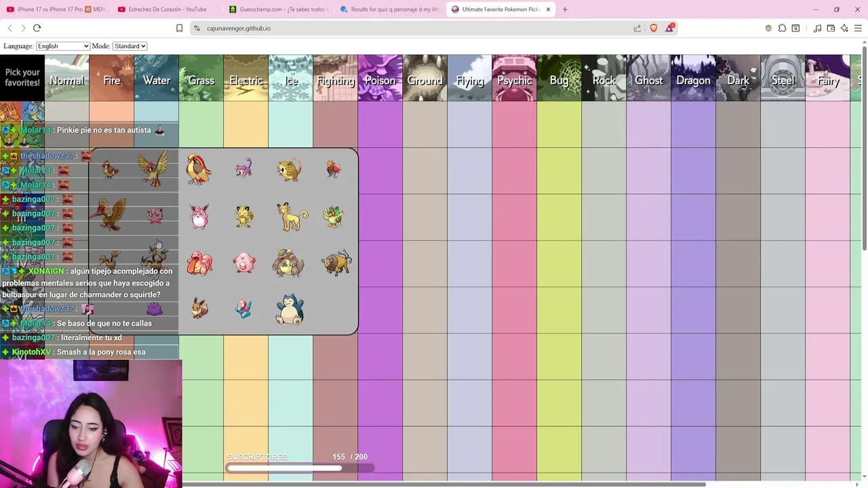Image resolution: width=868 pixels, height=488 pixels.
Task: Choose Meowth in the picker popup
Action: tap(243, 216)
